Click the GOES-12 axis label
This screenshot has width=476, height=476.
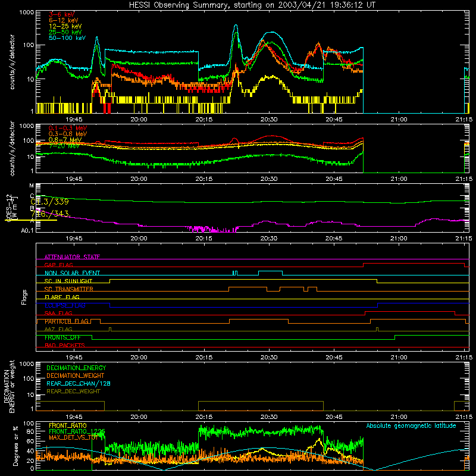click(x=9, y=208)
